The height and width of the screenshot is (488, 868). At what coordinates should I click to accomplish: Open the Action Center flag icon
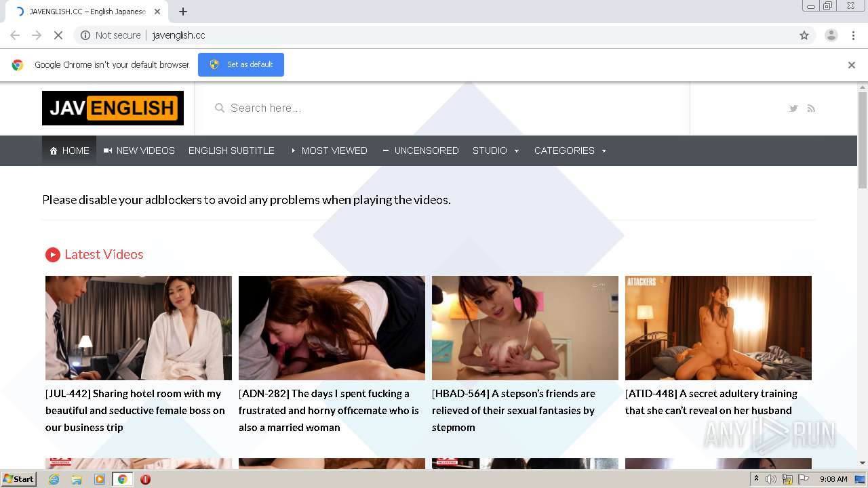[x=804, y=479]
